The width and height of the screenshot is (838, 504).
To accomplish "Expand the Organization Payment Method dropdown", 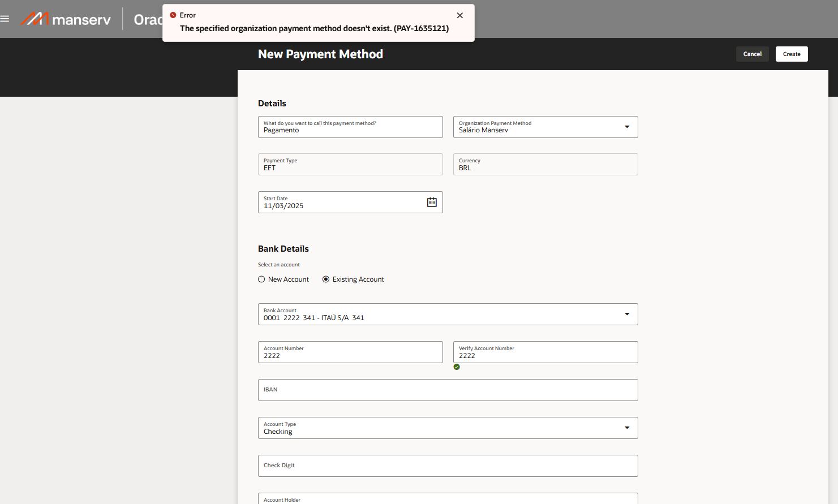I will click(x=627, y=127).
